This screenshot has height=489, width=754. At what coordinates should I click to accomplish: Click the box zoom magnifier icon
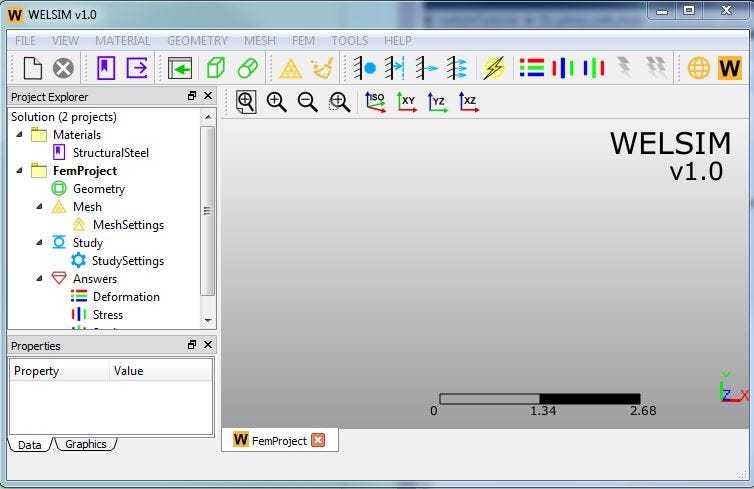[x=339, y=102]
